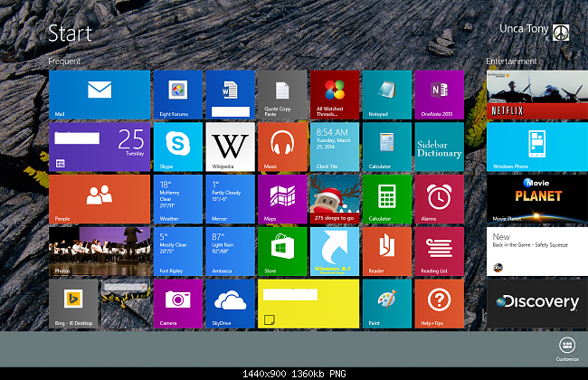Open the Help+Tips tile

[440, 303]
